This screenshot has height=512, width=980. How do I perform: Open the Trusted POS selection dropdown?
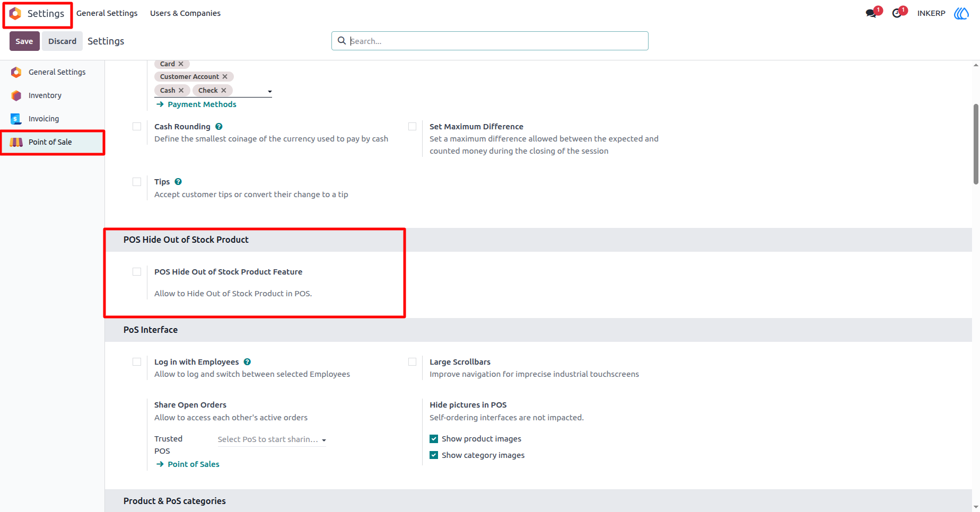[272, 439]
